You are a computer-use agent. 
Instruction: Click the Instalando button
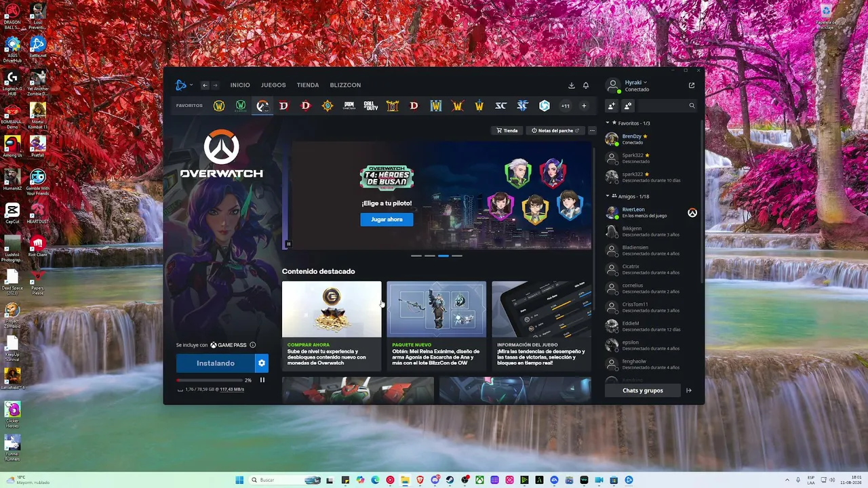tap(216, 363)
